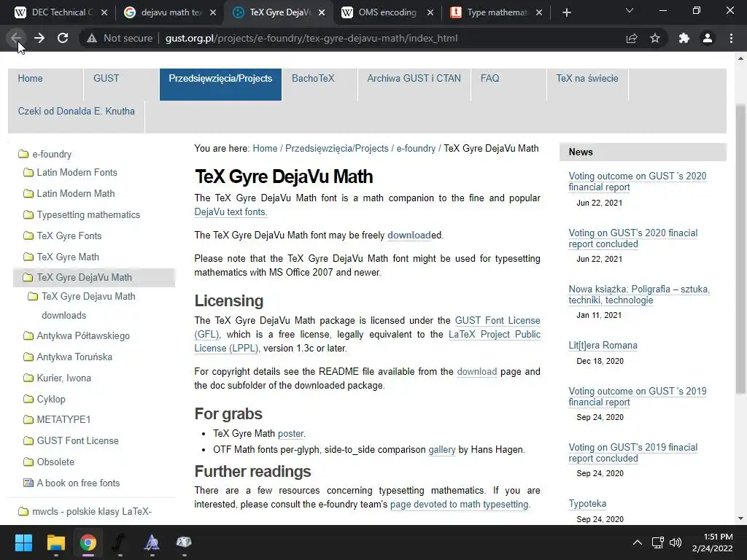The height and width of the screenshot is (560, 747).
Task: Open Antykwa Toruńska sidebar entry
Action: coord(74,357)
